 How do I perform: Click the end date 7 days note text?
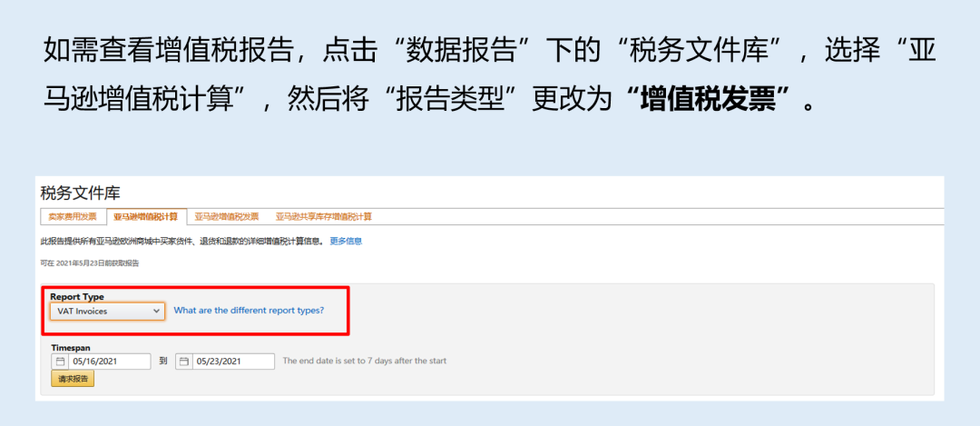[365, 361]
